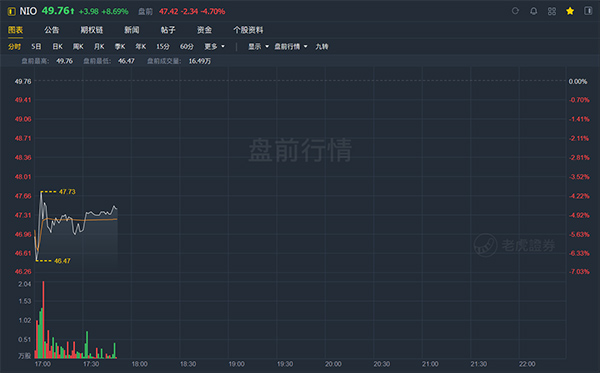Switch to the 新闻 news tab
Image resolution: width=600 pixels, height=373 pixels.
(132, 30)
